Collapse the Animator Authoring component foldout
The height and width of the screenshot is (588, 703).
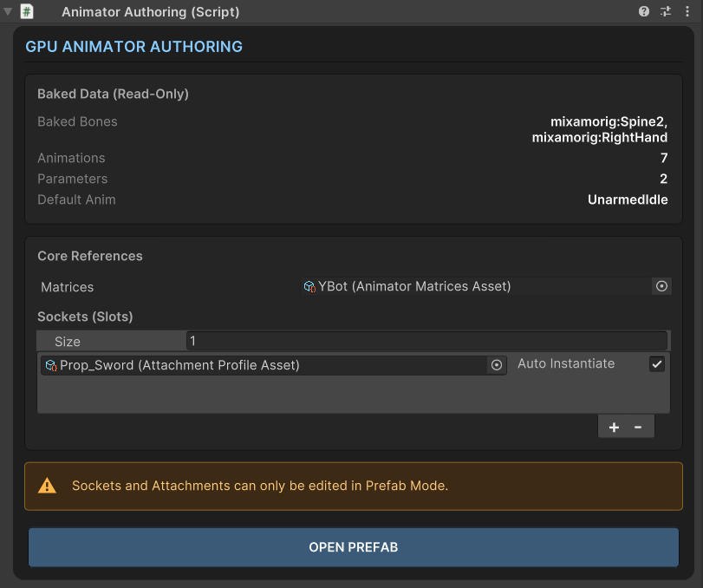(x=8, y=11)
